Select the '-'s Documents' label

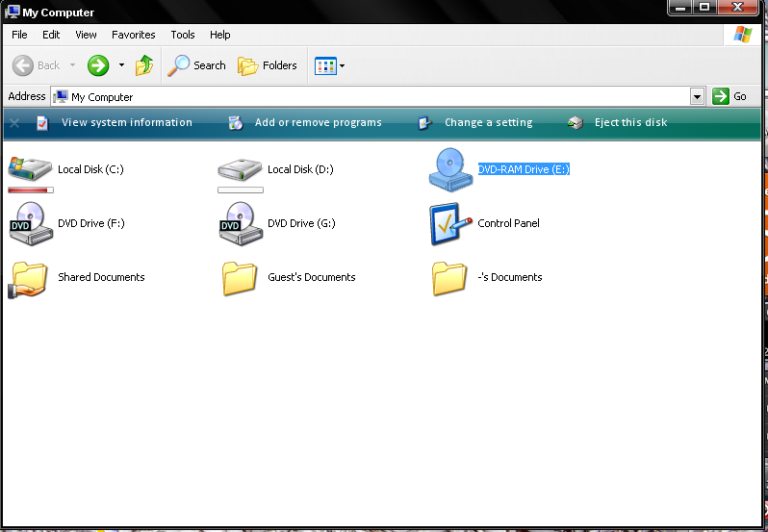(x=510, y=277)
